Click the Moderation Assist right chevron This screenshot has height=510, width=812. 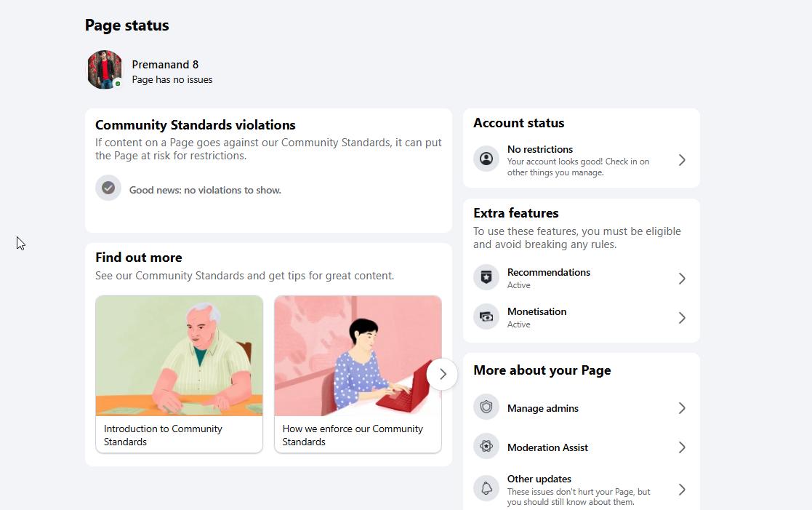(x=682, y=447)
